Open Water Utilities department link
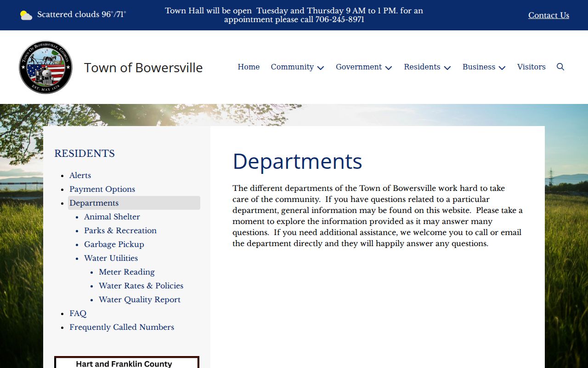This screenshot has width=588, height=368. tap(111, 258)
